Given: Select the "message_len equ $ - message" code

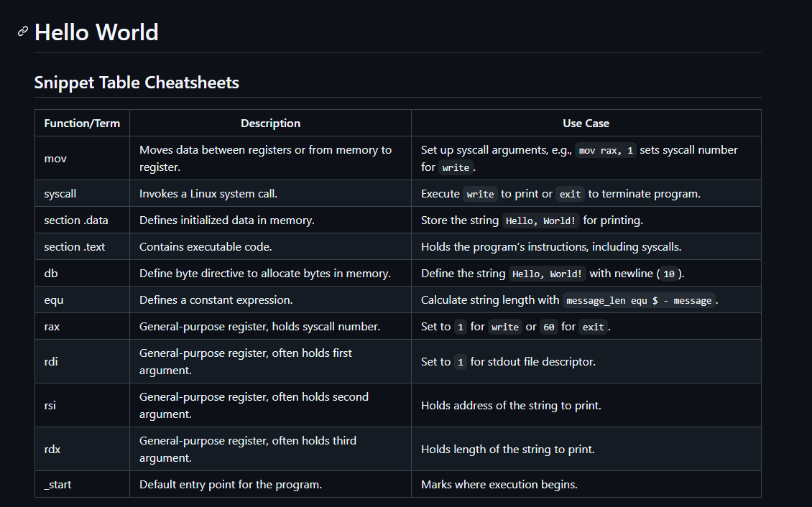Looking at the screenshot, I should point(639,300).
